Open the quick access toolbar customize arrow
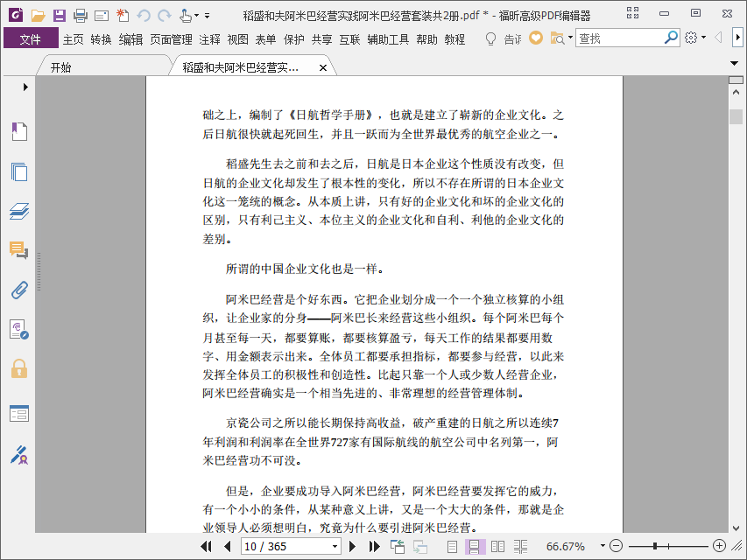 [208, 16]
